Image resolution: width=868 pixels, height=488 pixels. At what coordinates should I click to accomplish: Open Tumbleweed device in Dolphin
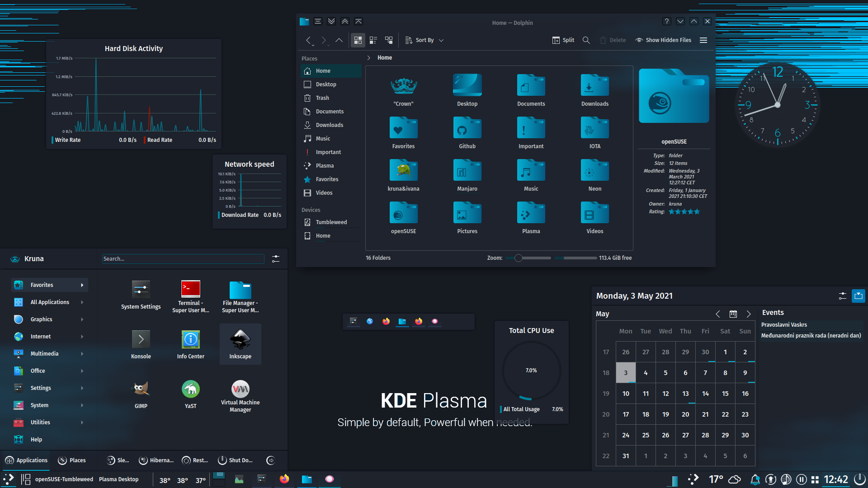pos(331,222)
